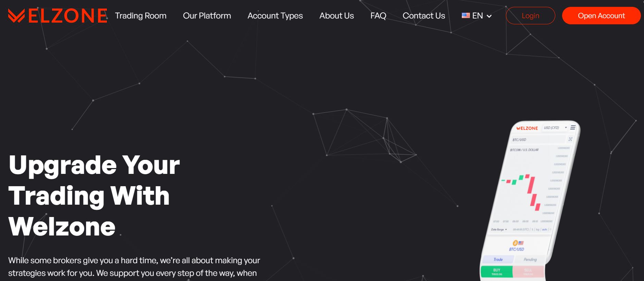Go to Contact Us page
The width and height of the screenshot is (644, 281).
point(424,16)
